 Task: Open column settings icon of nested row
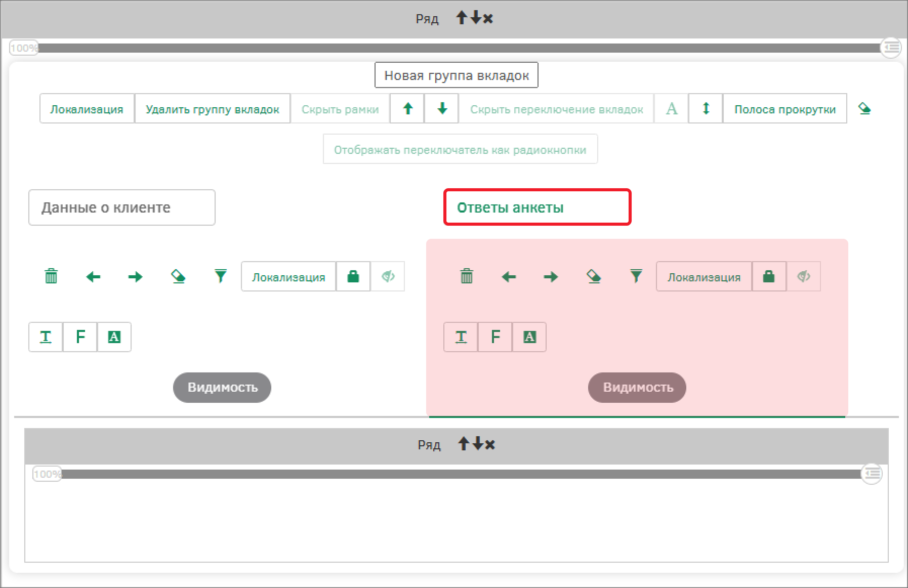click(x=872, y=474)
